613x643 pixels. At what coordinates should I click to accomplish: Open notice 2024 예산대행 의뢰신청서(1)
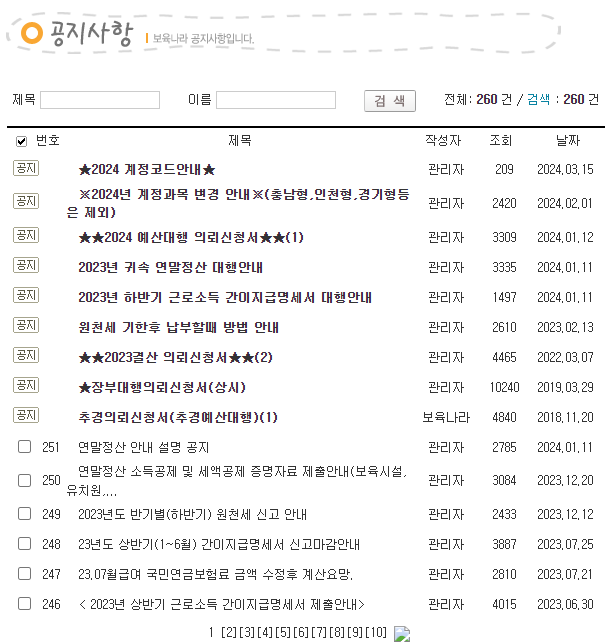coord(191,237)
